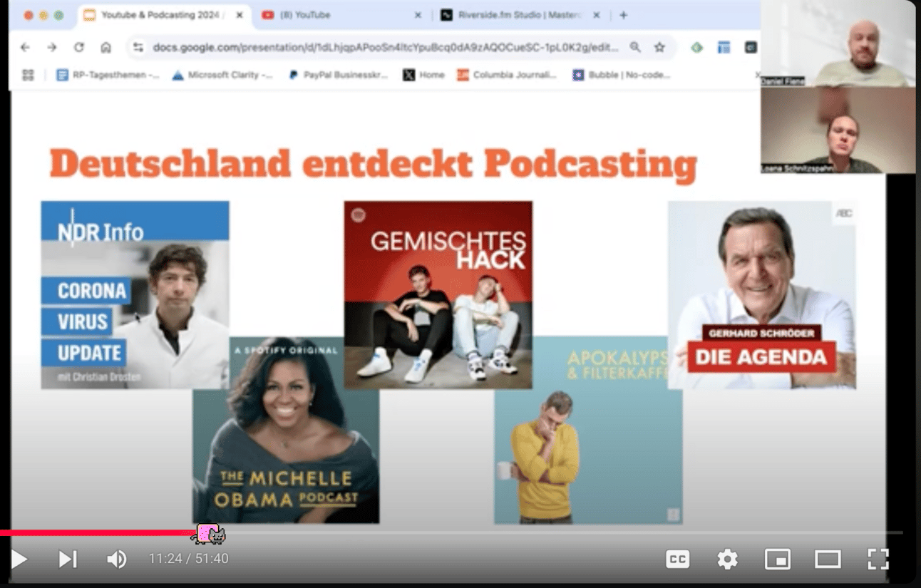This screenshot has height=588, width=921.
Task: Click the zoom magnifier in address bar
Action: (x=635, y=48)
